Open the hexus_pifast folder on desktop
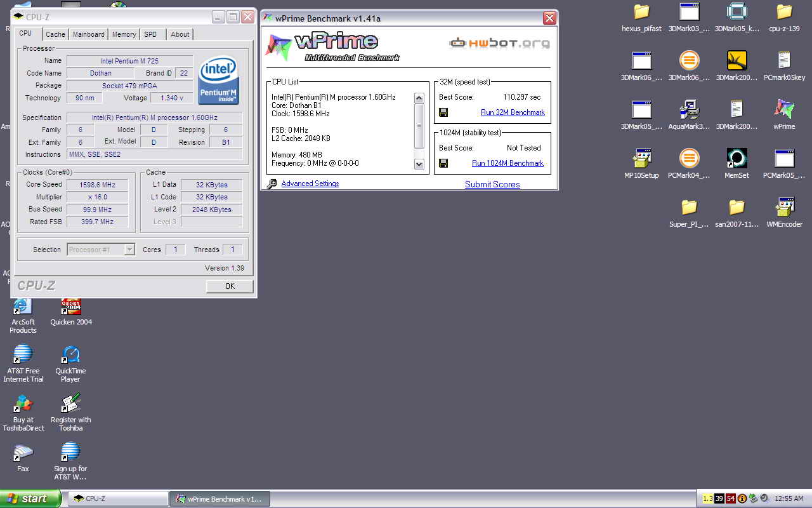 (x=641, y=17)
